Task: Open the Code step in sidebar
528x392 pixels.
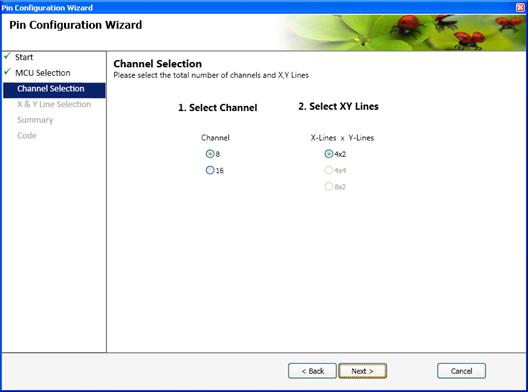Action: coord(27,135)
